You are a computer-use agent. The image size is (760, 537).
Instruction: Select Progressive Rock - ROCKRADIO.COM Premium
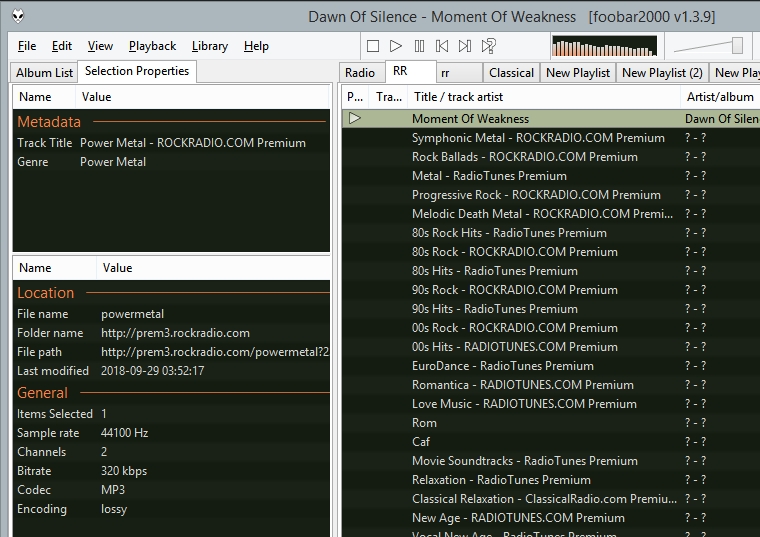point(551,194)
